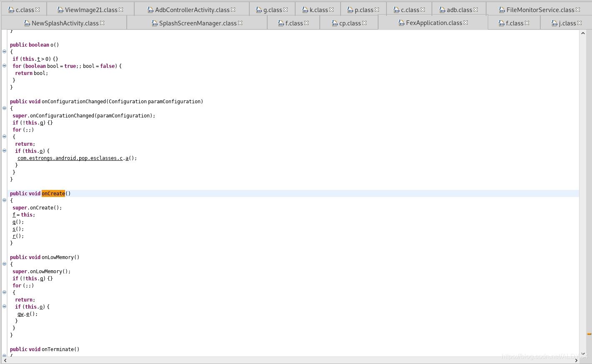Follow the r() call link in onCreate

click(x=14, y=236)
